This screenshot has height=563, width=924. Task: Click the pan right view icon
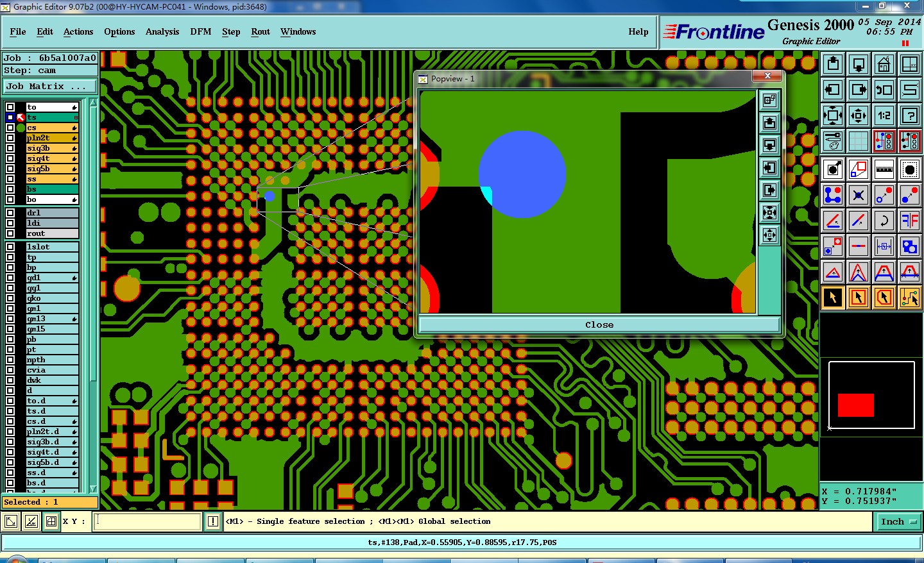click(x=859, y=90)
